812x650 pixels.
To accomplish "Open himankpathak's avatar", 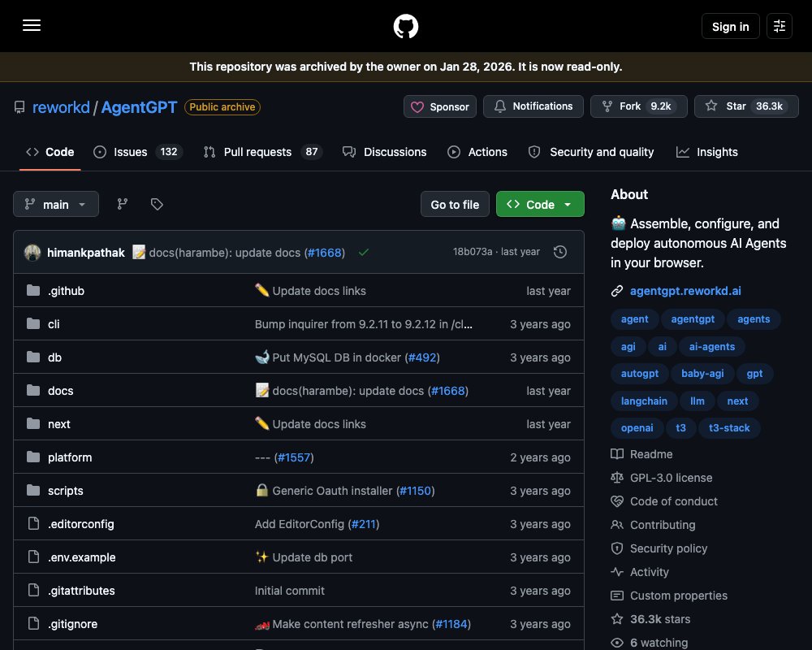I will [32, 253].
